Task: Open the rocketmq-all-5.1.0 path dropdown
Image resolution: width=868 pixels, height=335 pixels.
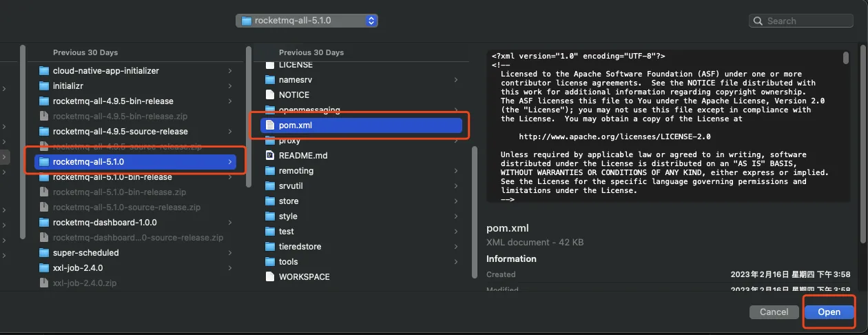Action: click(x=307, y=21)
